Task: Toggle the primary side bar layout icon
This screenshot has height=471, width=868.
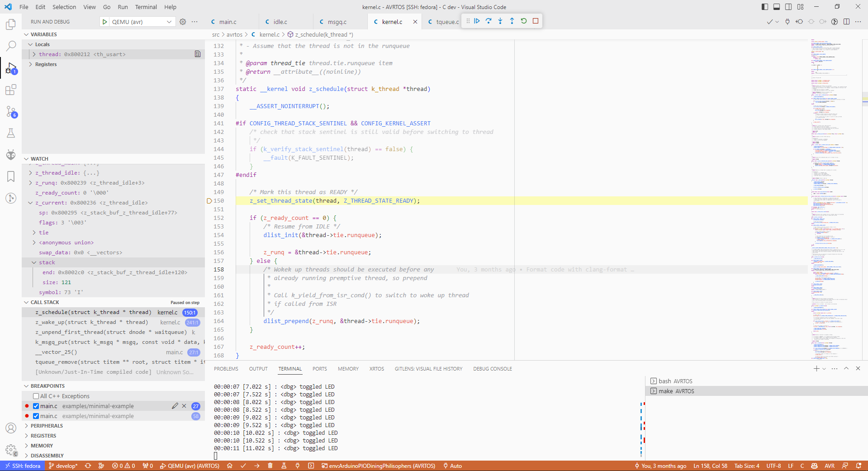Action: (765, 7)
